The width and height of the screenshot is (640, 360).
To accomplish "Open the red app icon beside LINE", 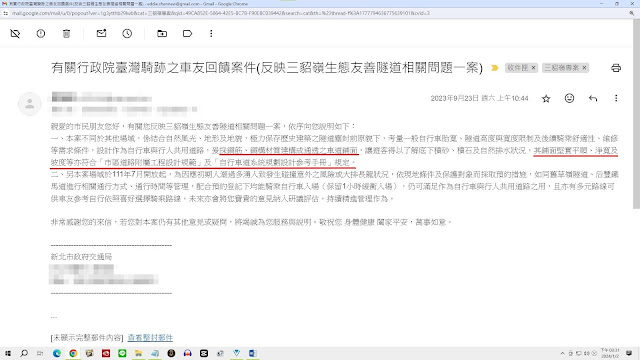I will (106, 353).
